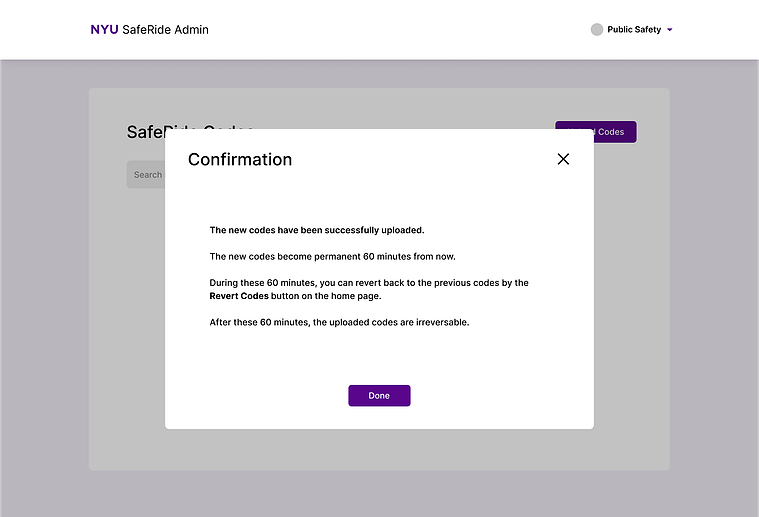This screenshot has width=759, height=517.
Task: Close the Confirmation dialog with the X icon
Action: [x=563, y=159]
